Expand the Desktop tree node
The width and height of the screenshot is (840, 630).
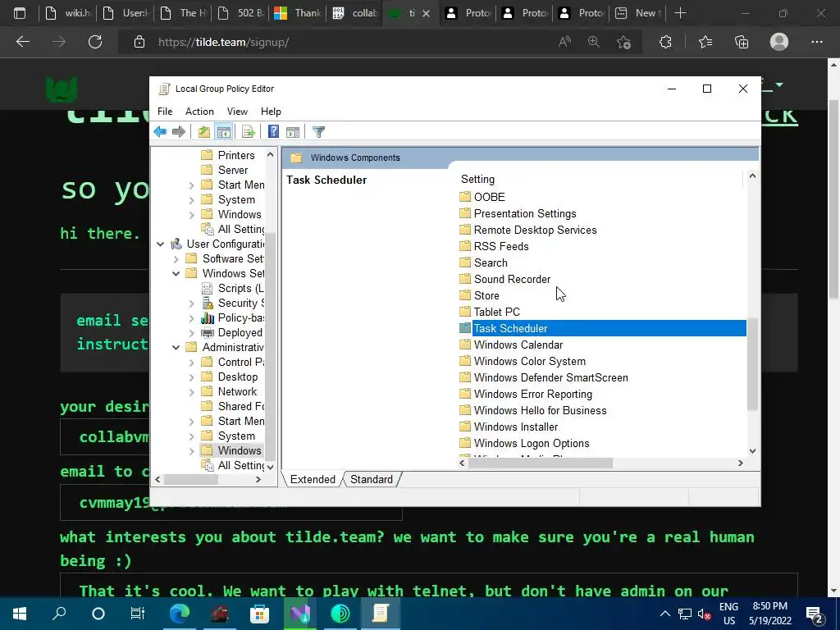[191, 377]
